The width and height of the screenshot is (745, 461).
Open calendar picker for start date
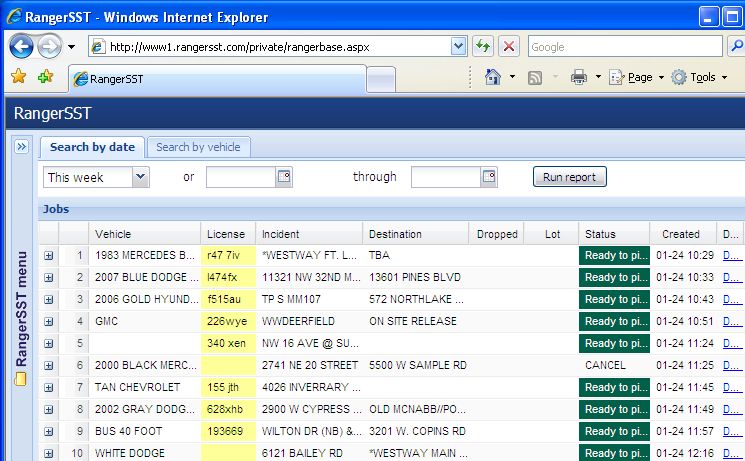click(283, 177)
